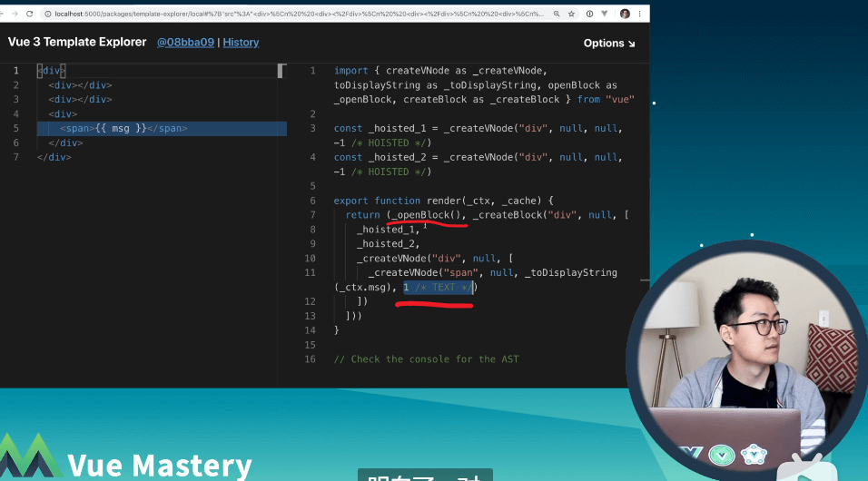The width and height of the screenshot is (868, 481).
Task: Go forward in browser history
Action: (x=15, y=14)
